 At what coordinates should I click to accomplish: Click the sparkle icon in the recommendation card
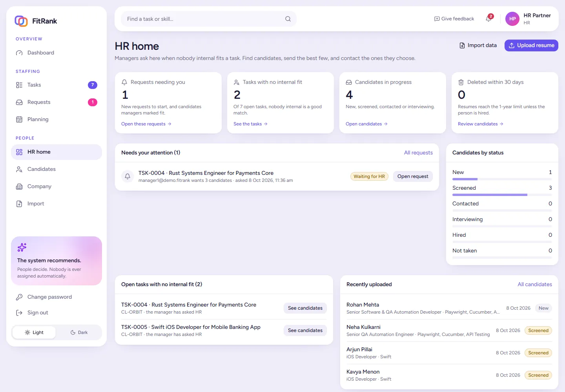(x=22, y=247)
